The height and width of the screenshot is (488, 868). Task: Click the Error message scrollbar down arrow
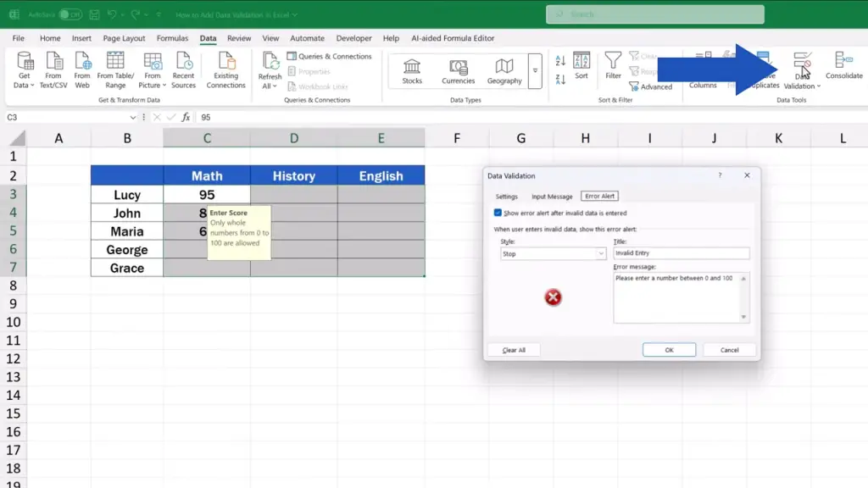coord(744,318)
